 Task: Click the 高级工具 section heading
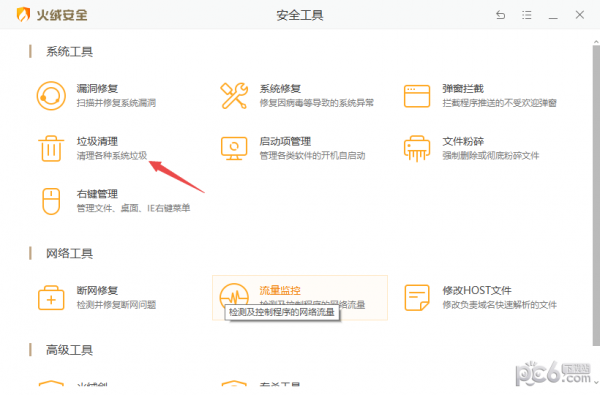click(x=69, y=350)
